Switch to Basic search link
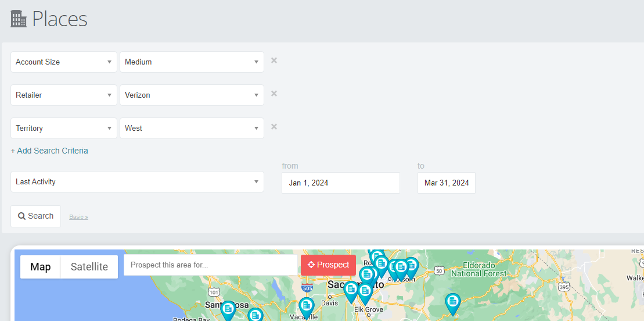 coord(78,216)
